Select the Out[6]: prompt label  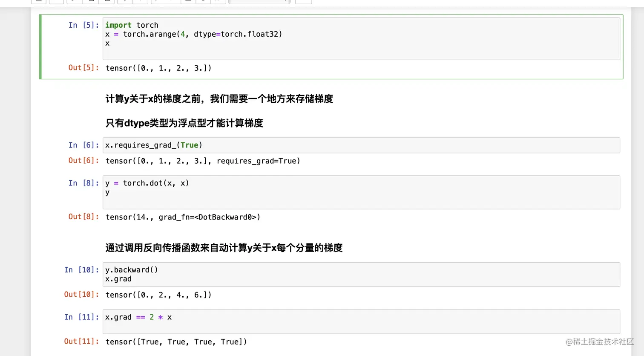pyautogui.click(x=83, y=161)
